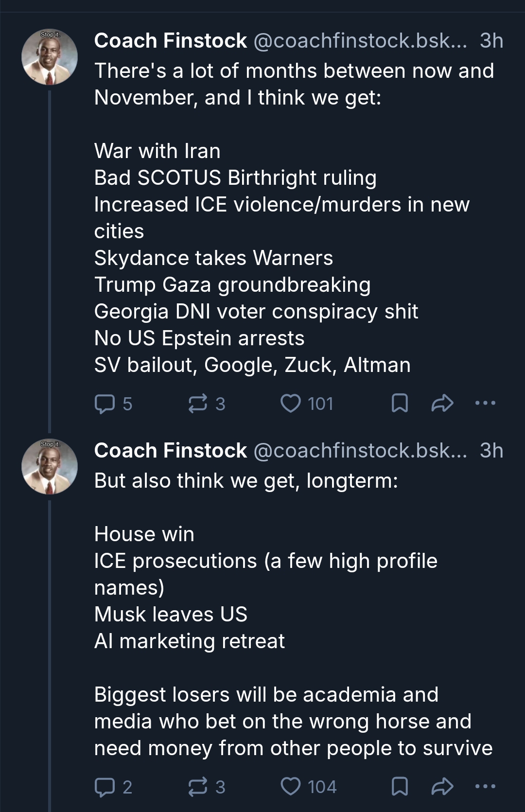Repost the "House win" post
This screenshot has width=525, height=812.
coord(197,787)
